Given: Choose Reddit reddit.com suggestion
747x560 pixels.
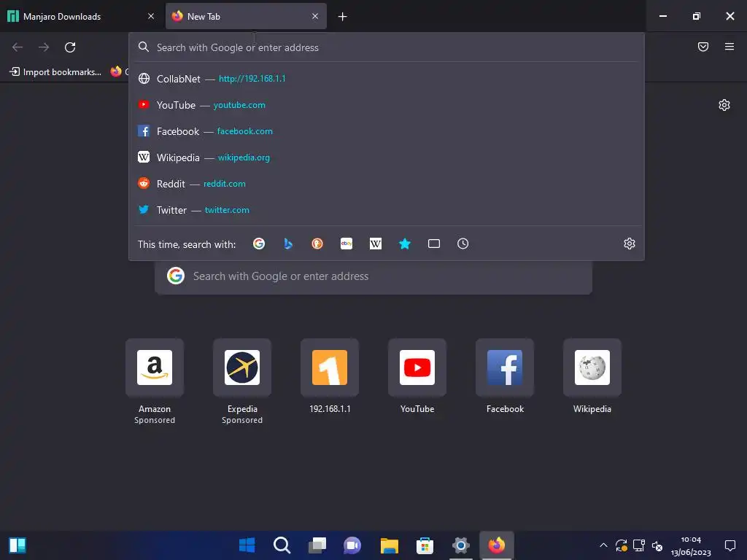Looking at the screenshot, I should 387,183.
